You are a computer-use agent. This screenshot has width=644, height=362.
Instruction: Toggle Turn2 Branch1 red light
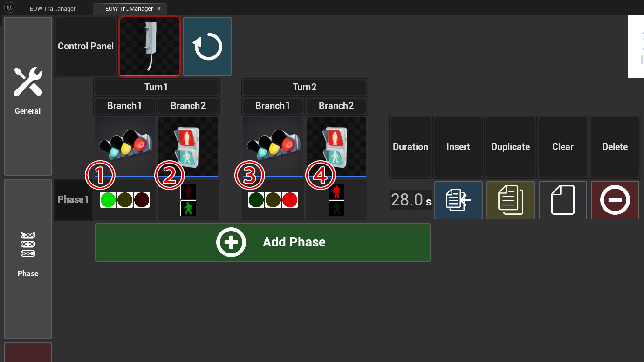(289, 200)
